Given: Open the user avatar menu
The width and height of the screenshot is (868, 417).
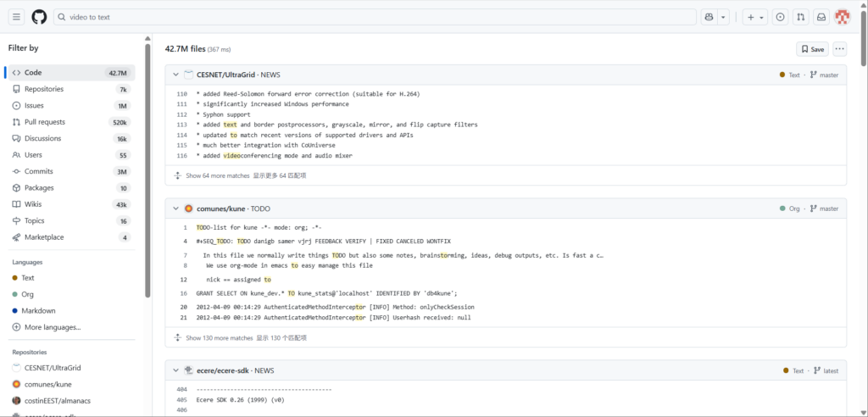Looking at the screenshot, I should 842,17.
